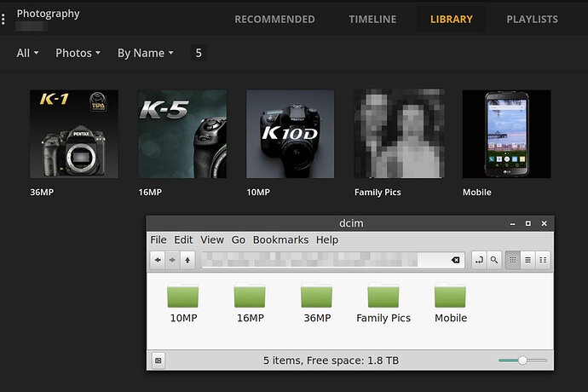The image size is (588, 392).
Task: Open the By Name sort dropdown
Action: [x=145, y=53]
